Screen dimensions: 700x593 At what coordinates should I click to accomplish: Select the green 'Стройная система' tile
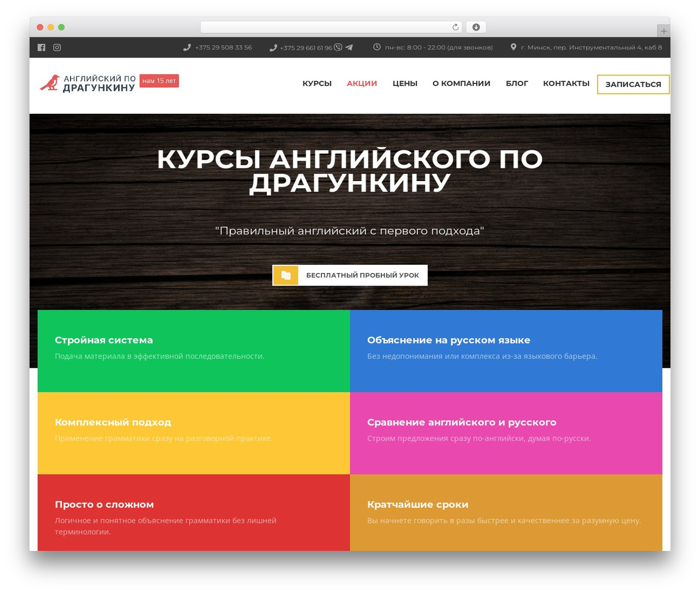tap(194, 351)
